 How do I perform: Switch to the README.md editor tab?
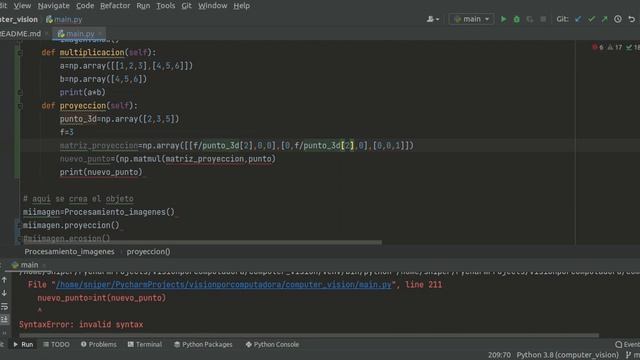20,34
